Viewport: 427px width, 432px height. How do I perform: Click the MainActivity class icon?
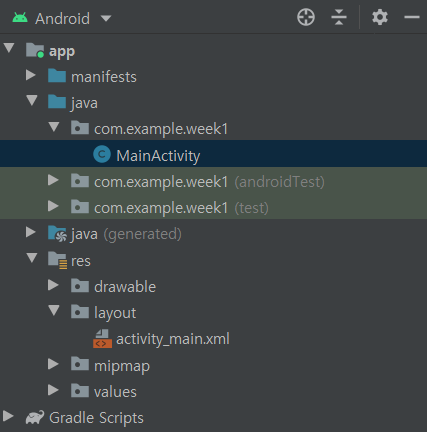coord(102,154)
